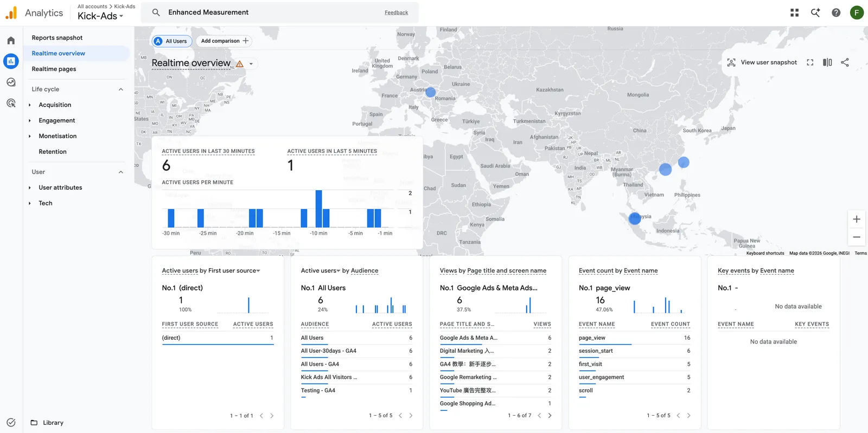Zoom out on the map
Image resolution: width=868 pixels, height=433 pixels.
857,237
